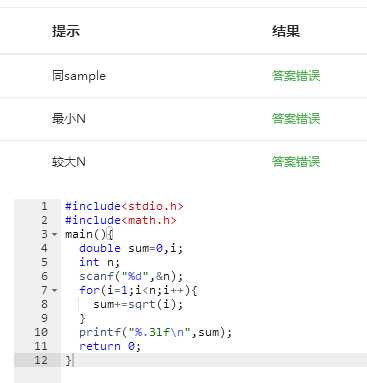The height and width of the screenshot is (383, 367).
Task: Click the int n; declaration
Action: [99, 263]
